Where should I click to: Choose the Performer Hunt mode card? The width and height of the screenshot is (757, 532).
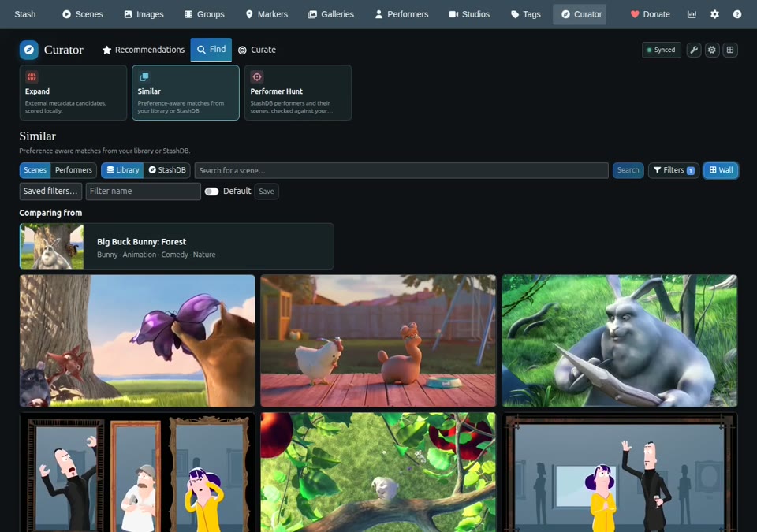coord(298,93)
